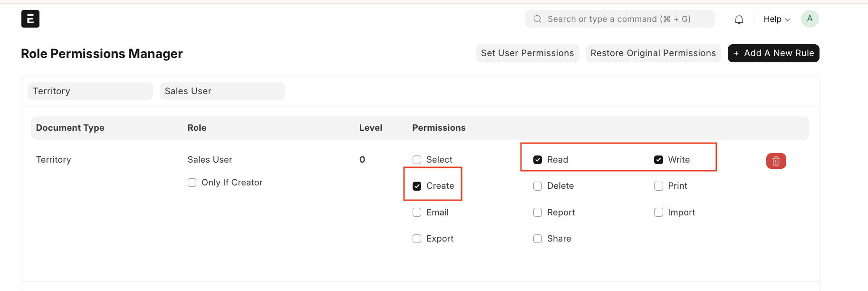The height and width of the screenshot is (291, 868).
Task: Open the Sales User role filter
Action: click(x=222, y=91)
